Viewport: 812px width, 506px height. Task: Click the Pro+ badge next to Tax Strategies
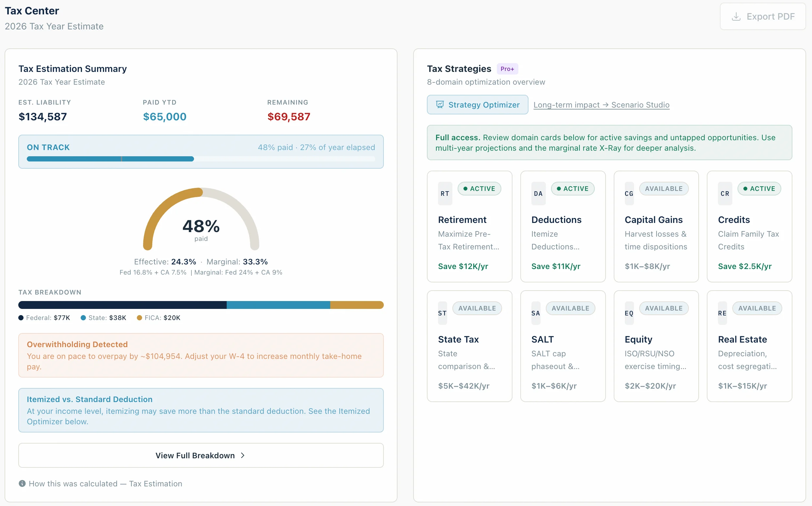507,68
